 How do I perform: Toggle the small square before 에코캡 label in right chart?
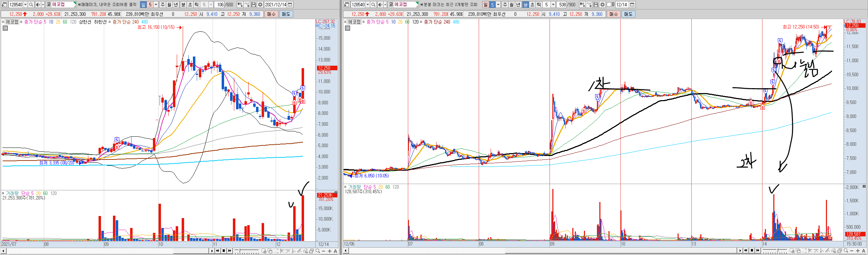click(345, 22)
